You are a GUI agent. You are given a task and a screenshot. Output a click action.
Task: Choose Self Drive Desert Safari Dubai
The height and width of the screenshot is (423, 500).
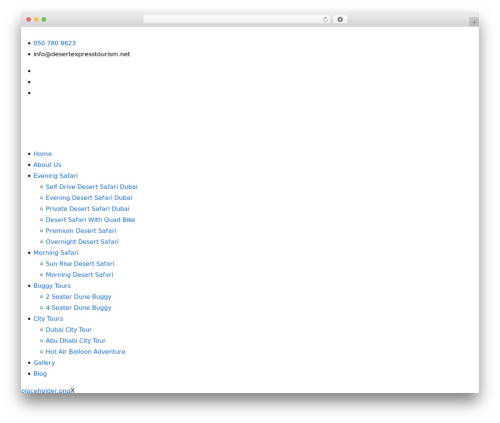(91, 187)
